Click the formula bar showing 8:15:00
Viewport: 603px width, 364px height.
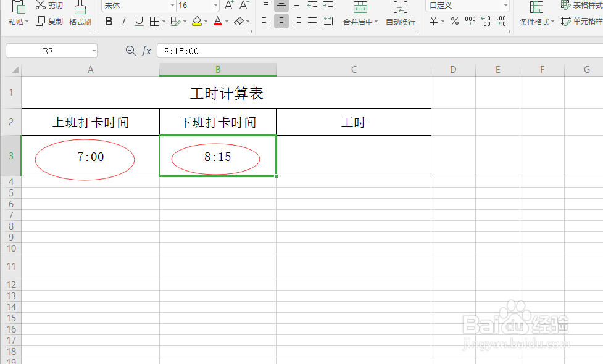click(380, 51)
